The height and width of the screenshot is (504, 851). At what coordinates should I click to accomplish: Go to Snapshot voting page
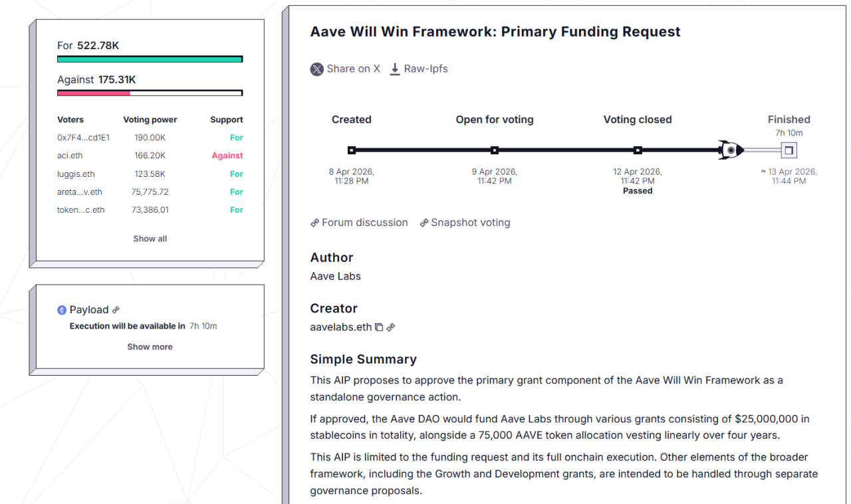[470, 223]
